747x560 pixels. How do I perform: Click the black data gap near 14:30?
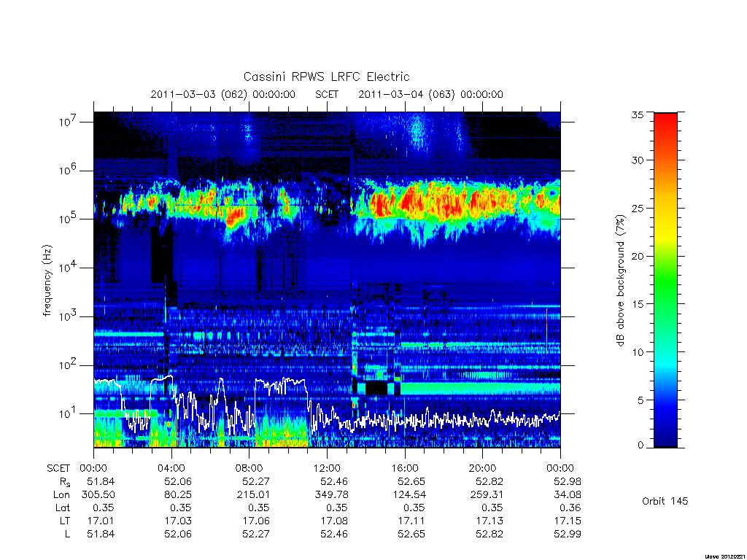coord(376,388)
